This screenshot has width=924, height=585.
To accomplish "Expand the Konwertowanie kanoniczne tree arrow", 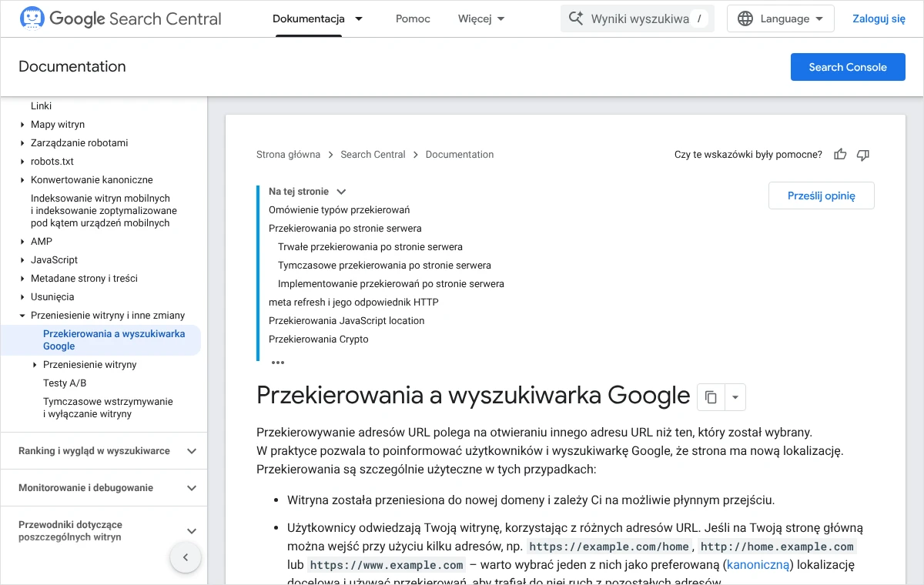I will (22, 180).
